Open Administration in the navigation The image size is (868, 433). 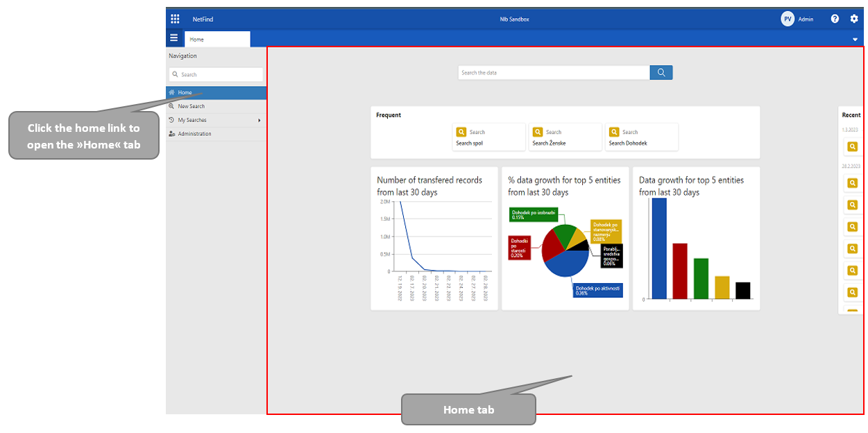(194, 134)
